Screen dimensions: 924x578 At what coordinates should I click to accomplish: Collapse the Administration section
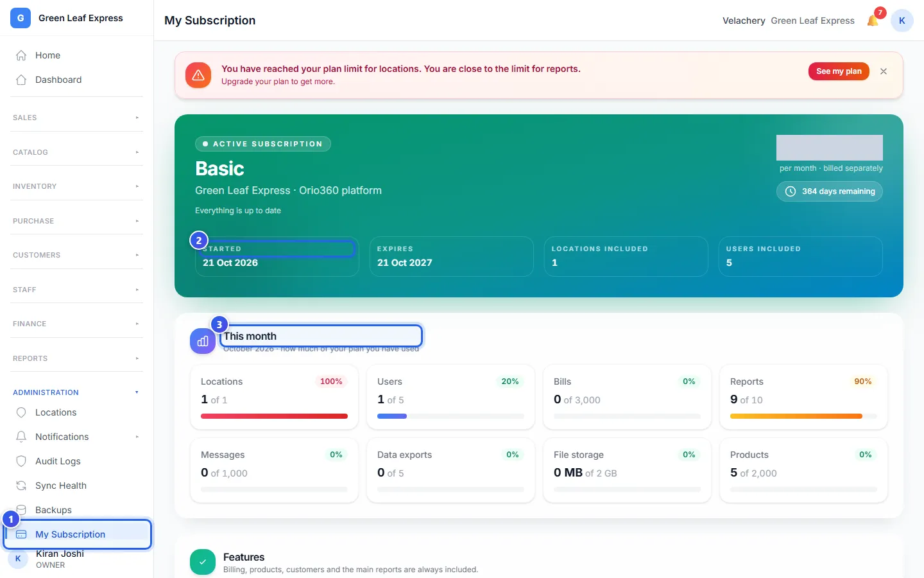coord(76,392)
